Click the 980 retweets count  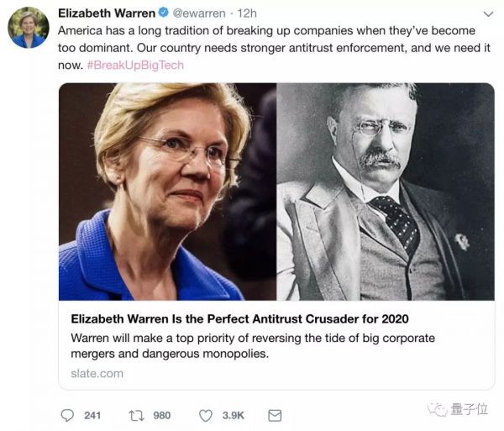click(161, 415)
